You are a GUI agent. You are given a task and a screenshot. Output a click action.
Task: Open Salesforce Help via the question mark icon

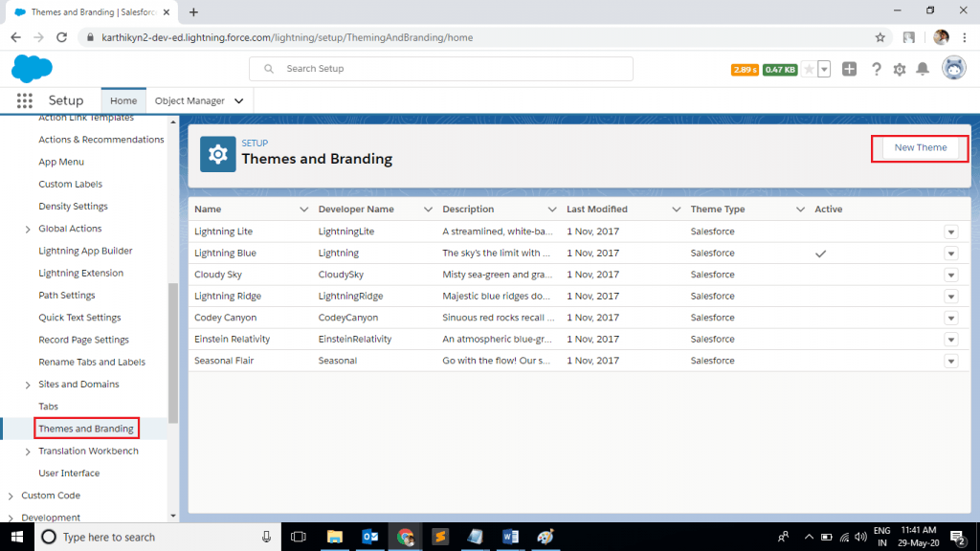[876, 69]
